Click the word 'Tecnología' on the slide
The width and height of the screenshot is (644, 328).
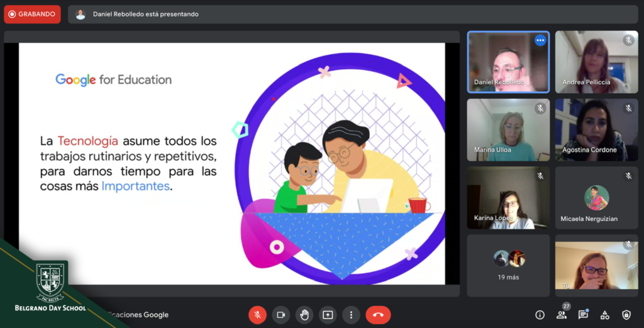pos(88,141)
